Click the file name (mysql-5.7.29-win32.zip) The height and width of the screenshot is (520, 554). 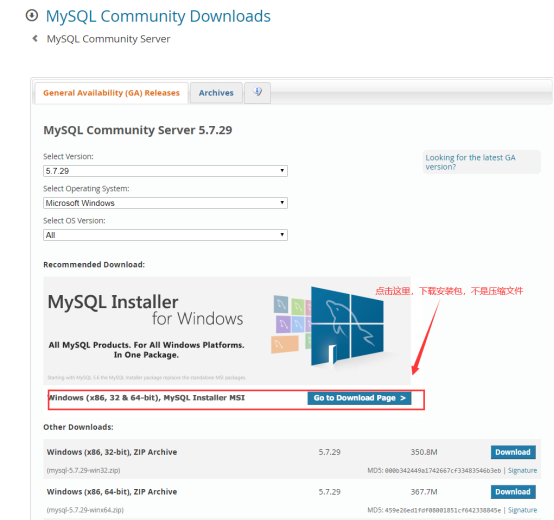coord(83,471)
